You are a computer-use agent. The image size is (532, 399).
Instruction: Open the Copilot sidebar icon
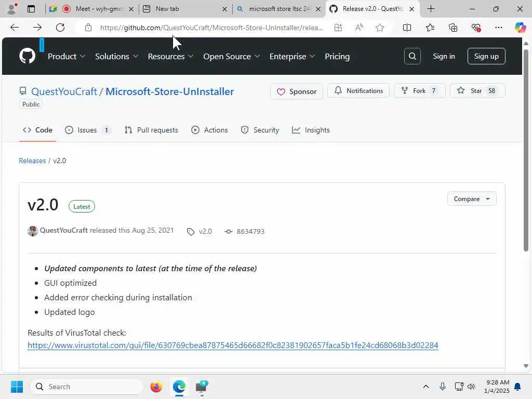pyautogui.click(x=520, y=27)
